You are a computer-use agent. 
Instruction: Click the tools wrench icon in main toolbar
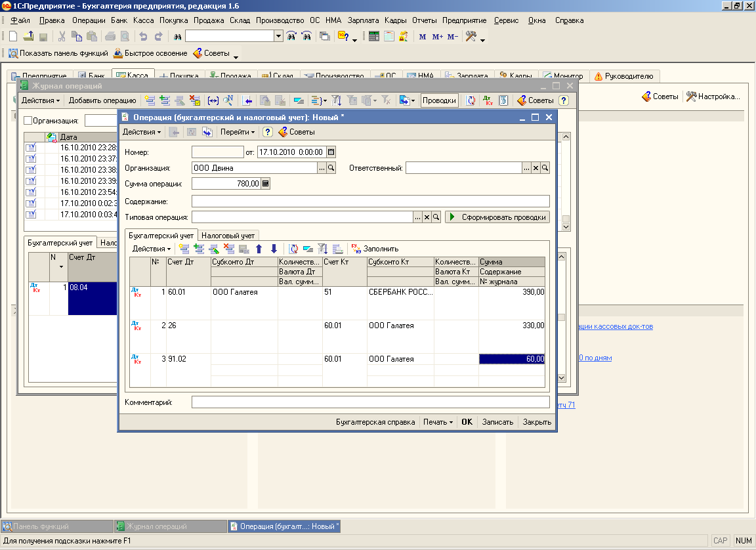471,36
